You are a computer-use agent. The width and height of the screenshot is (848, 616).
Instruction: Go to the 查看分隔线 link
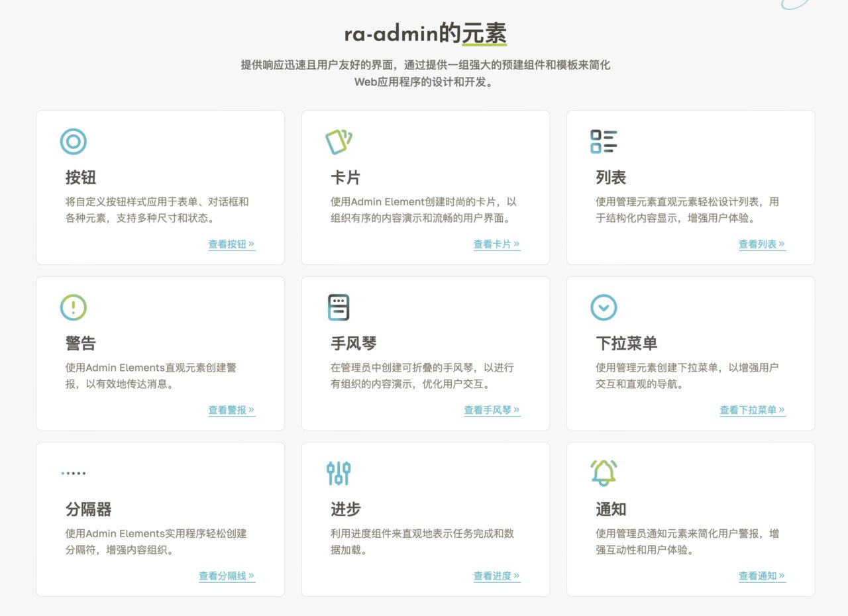click(227, 576)
